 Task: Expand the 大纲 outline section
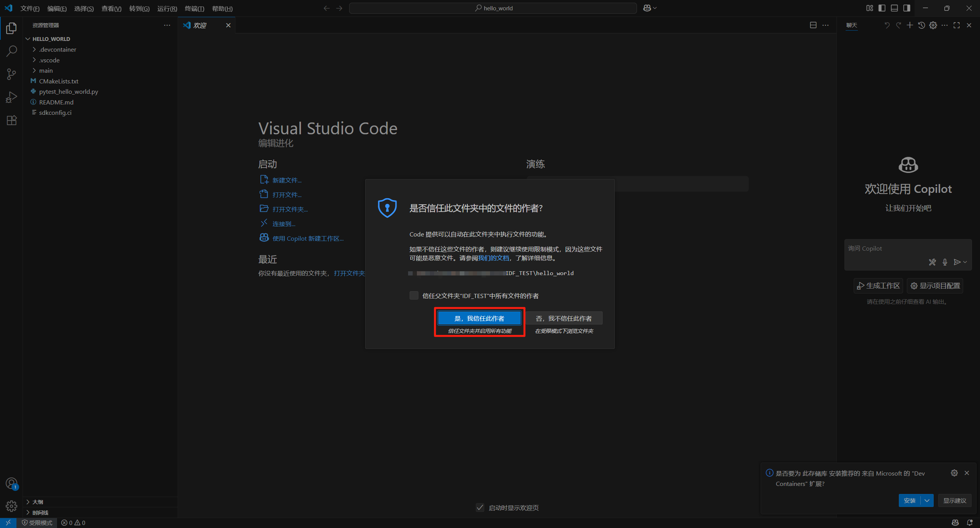click(38, 502)
